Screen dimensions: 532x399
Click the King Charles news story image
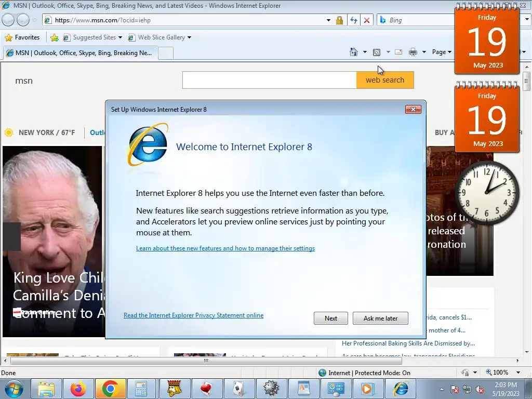[52, 242]
